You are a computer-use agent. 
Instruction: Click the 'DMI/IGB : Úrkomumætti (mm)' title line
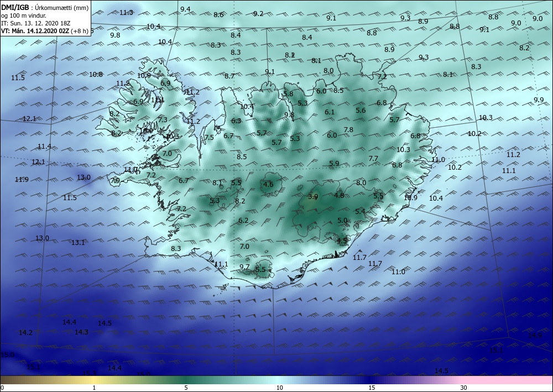(45, 7)
